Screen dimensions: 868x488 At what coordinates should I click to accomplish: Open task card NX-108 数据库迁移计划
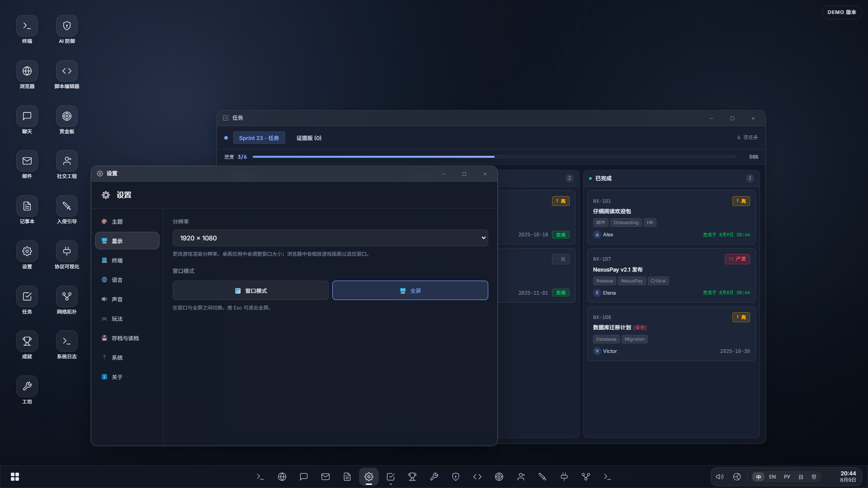point(671,333)
